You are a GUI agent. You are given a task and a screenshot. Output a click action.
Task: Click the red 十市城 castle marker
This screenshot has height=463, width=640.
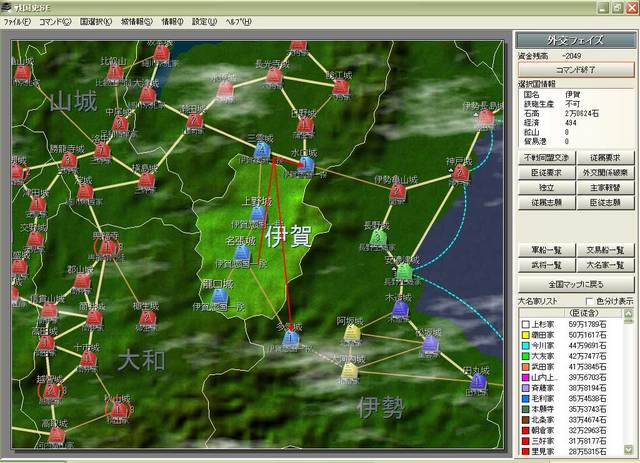87,359
